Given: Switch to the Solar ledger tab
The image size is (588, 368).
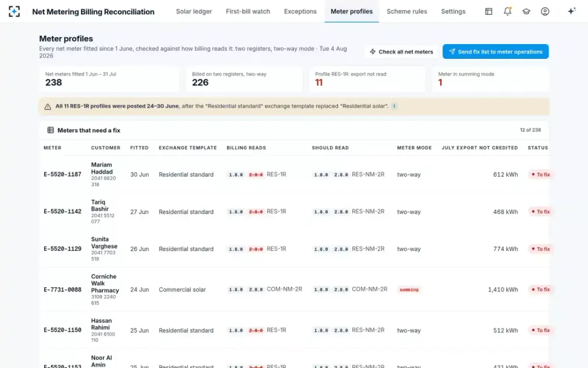Looking at the screenshot, I should pos(194,11).
